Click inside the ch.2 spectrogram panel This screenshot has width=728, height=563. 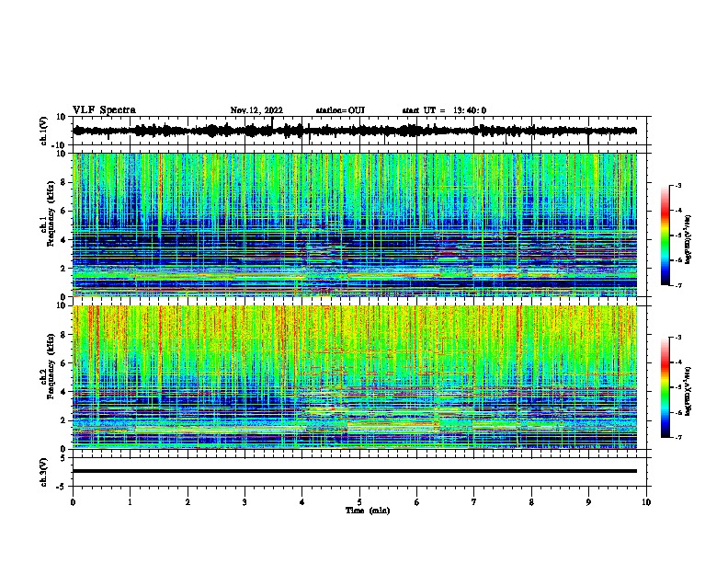click(354, 377)
